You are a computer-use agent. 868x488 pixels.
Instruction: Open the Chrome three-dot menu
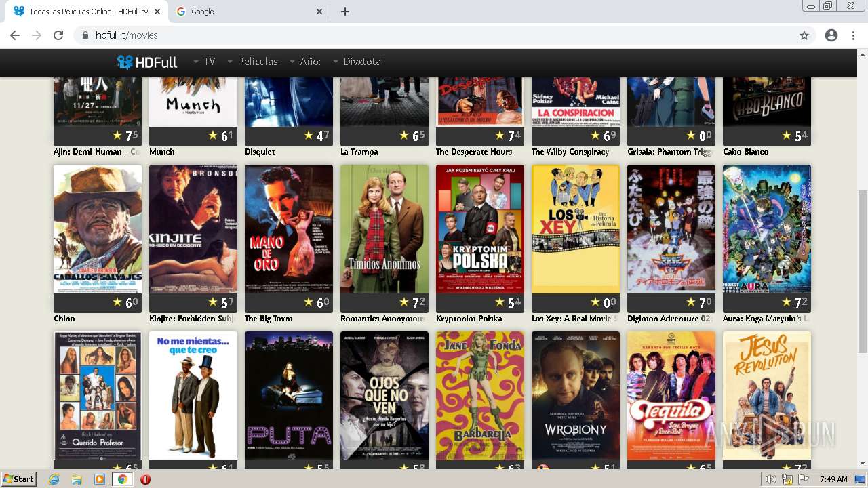(x=853, y=35)
